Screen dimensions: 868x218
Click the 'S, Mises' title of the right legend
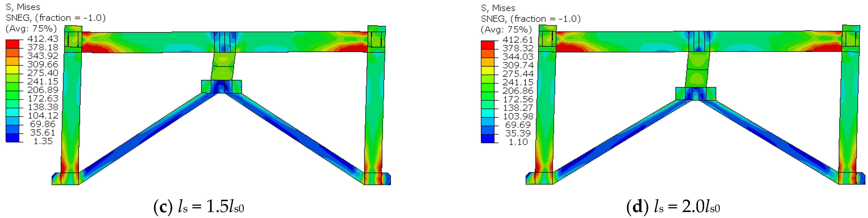pos(498,8)
